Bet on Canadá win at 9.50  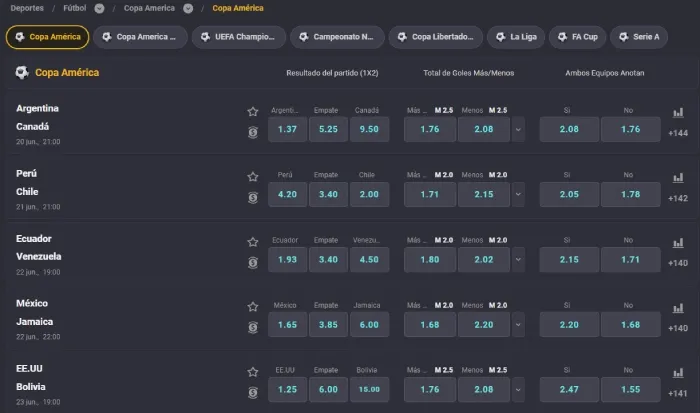[x=369, y=129]
